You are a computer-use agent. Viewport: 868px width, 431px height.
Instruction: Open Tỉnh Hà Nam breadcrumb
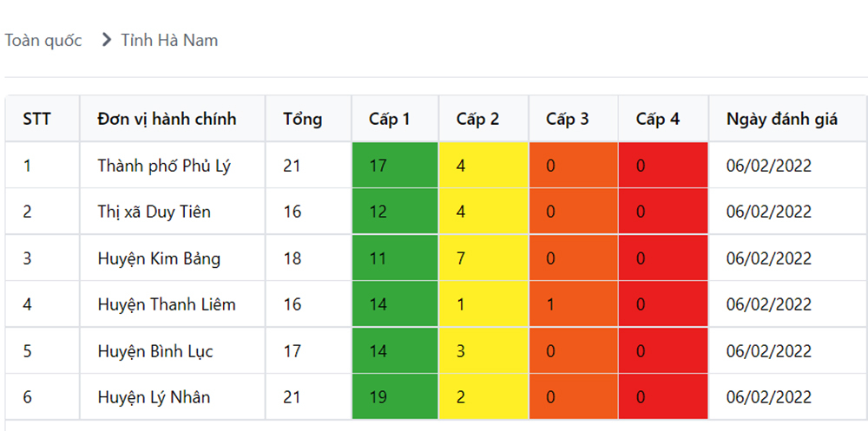point(169,40)
